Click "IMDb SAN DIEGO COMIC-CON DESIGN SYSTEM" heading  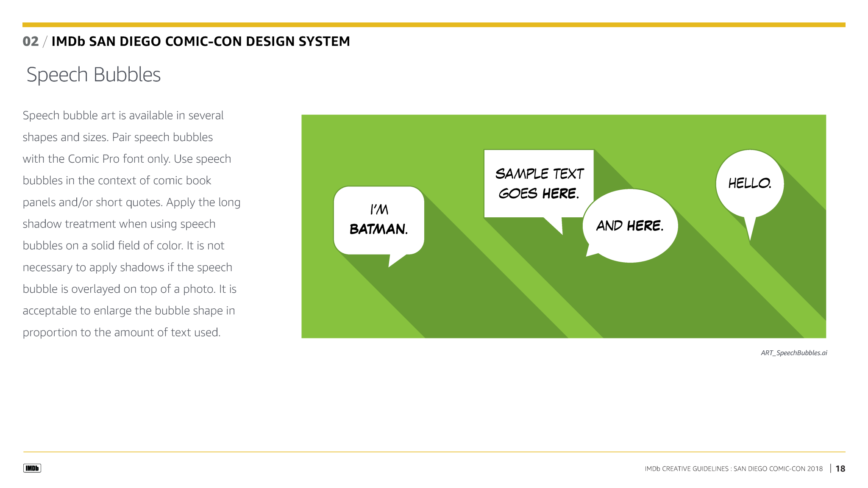click(200, 42)
